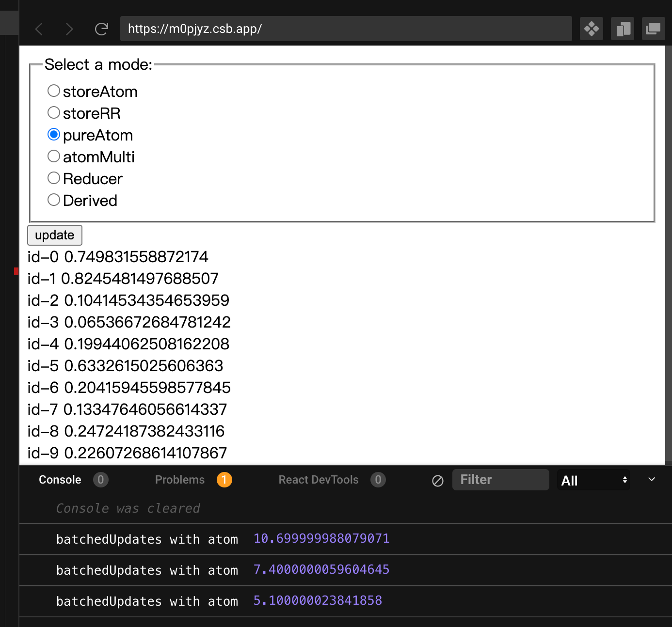
Task: Select the storeRR radio option
Action: 54,112
